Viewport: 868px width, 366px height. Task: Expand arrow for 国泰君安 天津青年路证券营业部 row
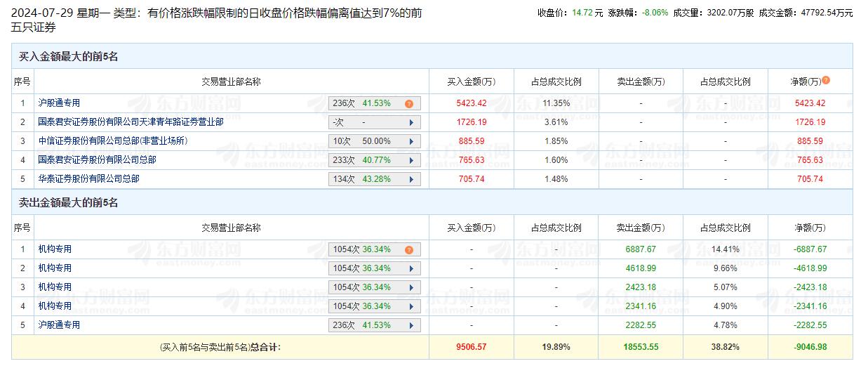pyautogui.click(x=411, y=122)
